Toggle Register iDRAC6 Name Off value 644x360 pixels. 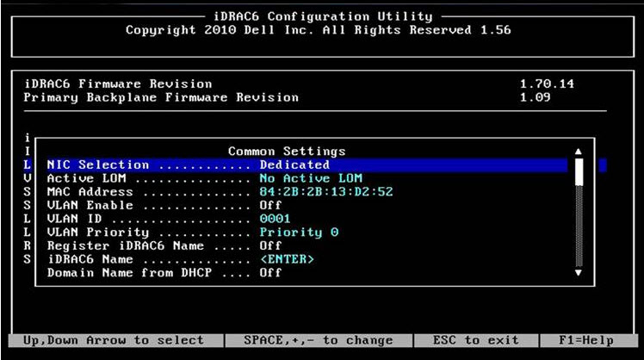270,245
